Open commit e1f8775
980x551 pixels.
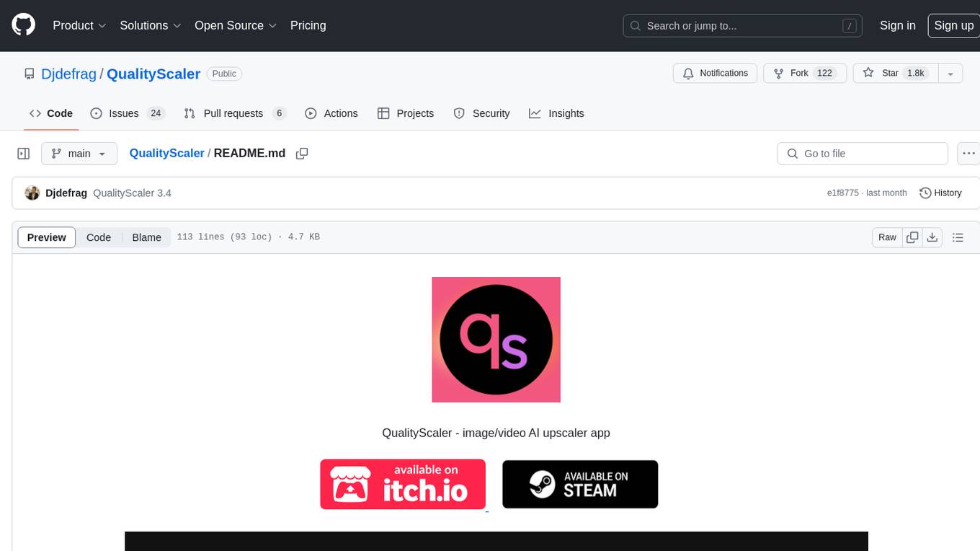[x=843, y=193]
